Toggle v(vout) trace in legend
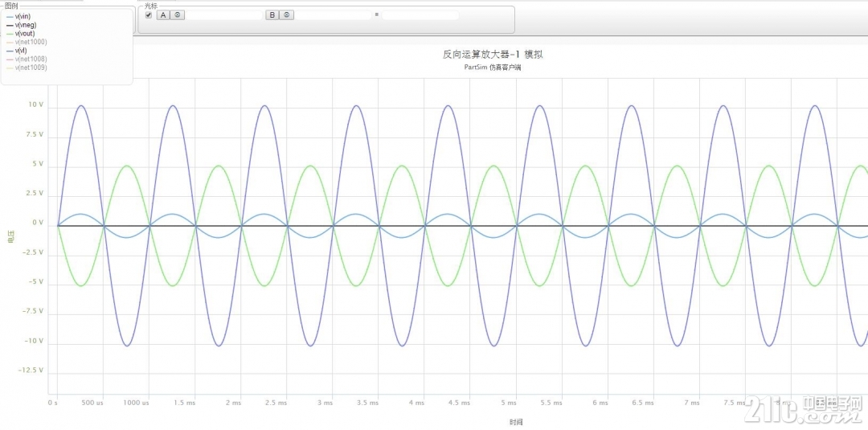Viewport: 868px width, 430px height. (x=26, y=34)
